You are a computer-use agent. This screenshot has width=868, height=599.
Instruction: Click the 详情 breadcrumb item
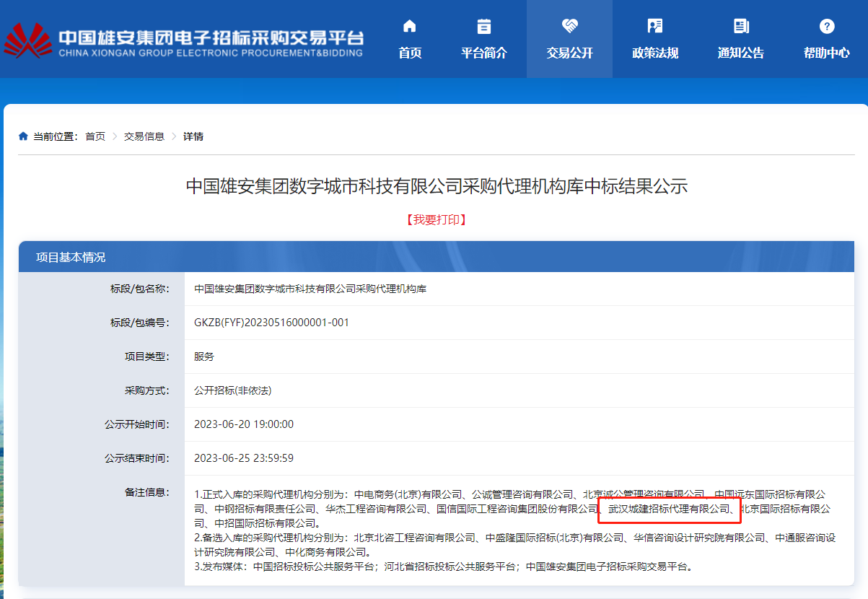pos(193,136)
